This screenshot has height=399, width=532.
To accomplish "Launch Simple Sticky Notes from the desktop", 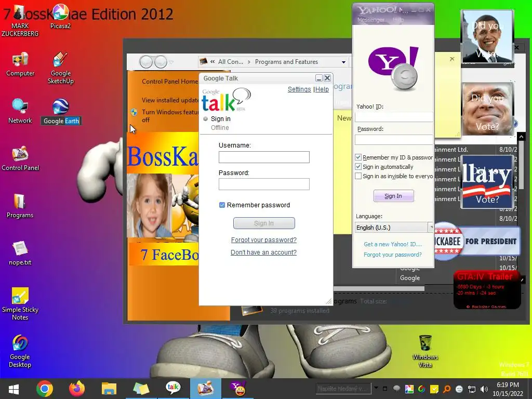I will [20, 303].
